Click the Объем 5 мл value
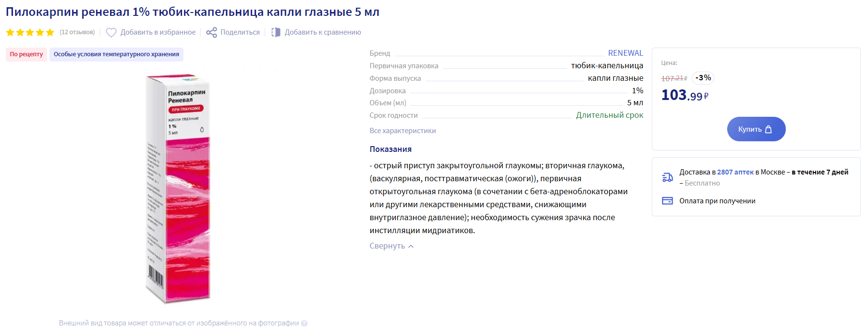 [x=635, y=103]
